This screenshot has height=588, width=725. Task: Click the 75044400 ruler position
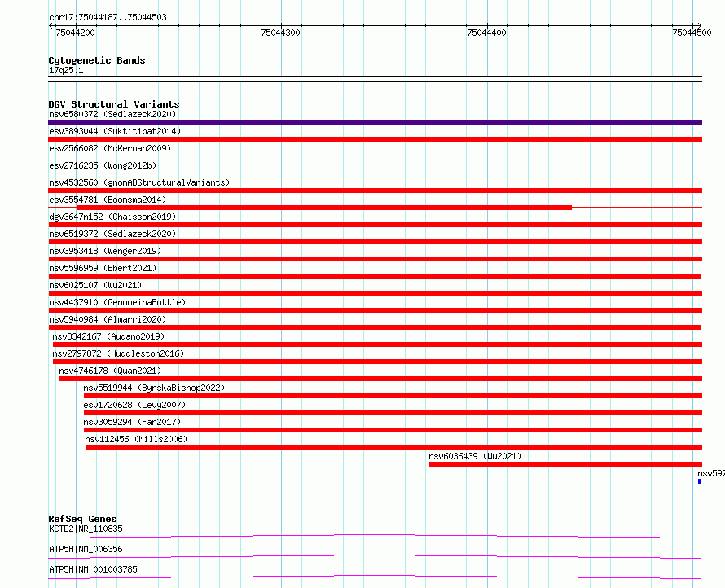(486, 33)
